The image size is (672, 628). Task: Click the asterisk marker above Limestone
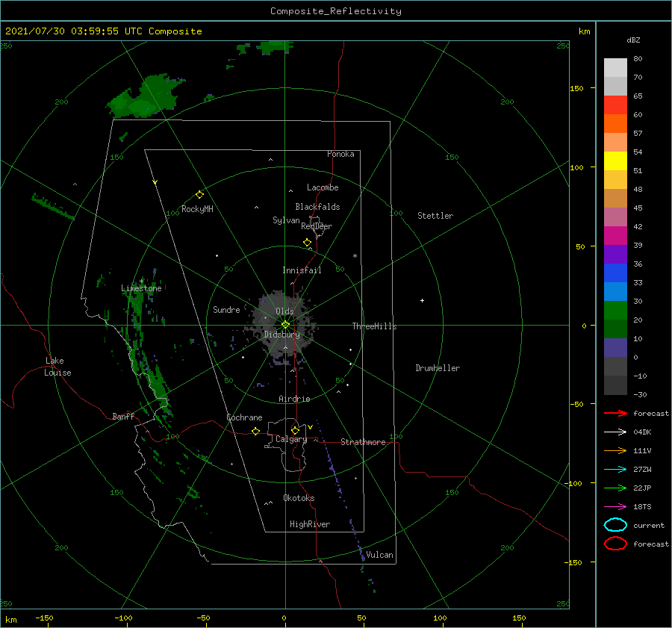point(141,282)
